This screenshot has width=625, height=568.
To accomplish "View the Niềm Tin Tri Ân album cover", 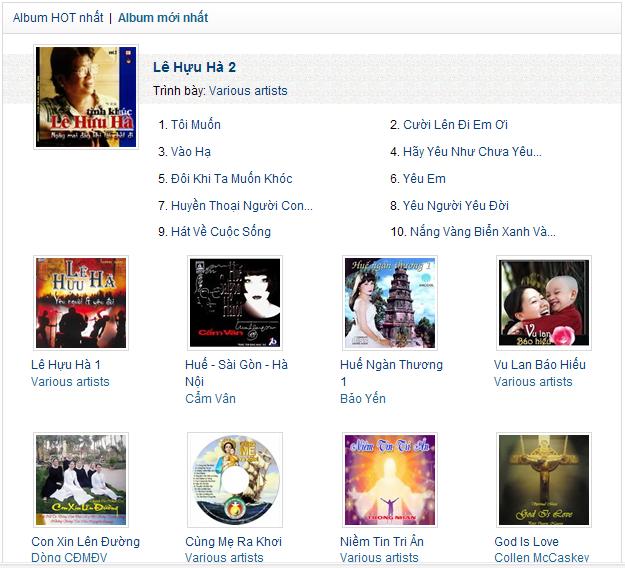I will coord(390,480).
